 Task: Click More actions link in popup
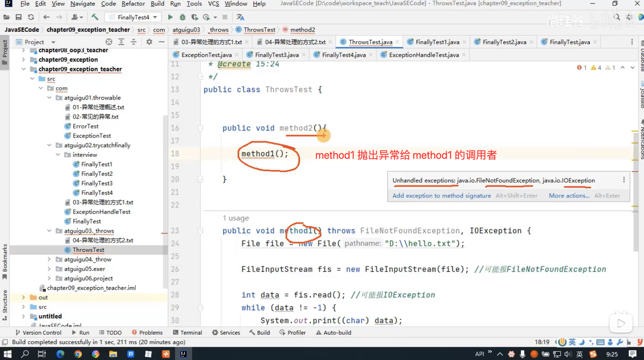point(569,196)
